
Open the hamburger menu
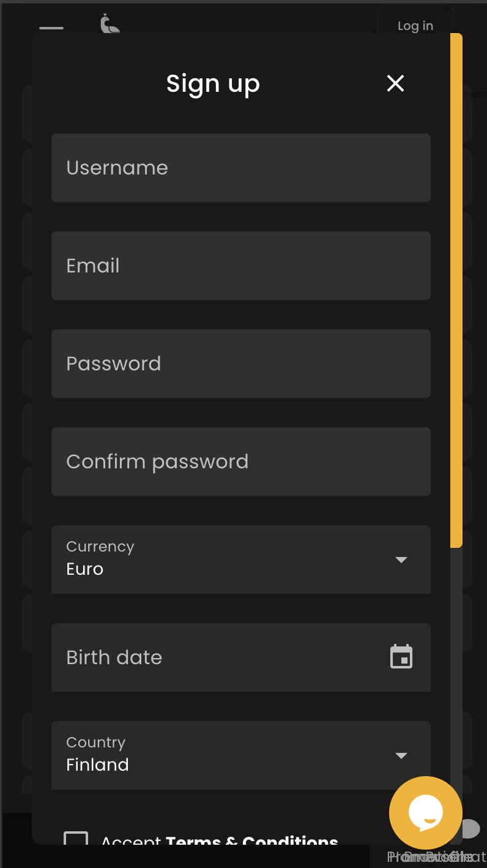tap(51, 28)
